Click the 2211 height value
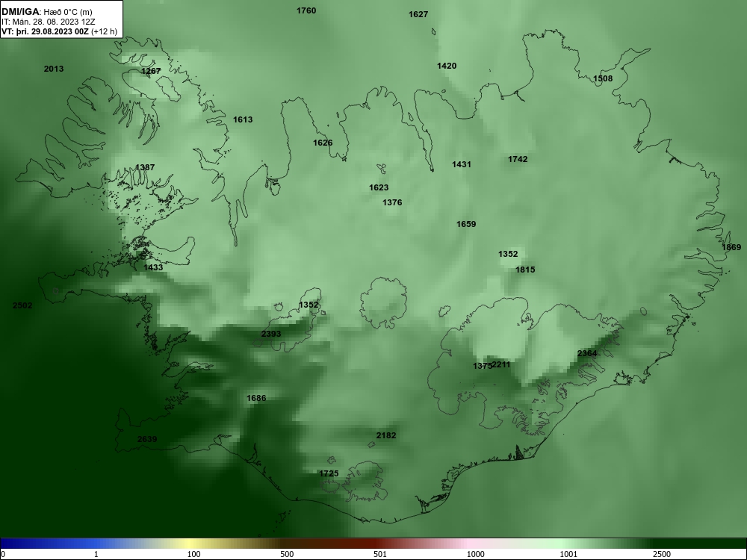Screen dimensions: 747x560 (501, 364)
